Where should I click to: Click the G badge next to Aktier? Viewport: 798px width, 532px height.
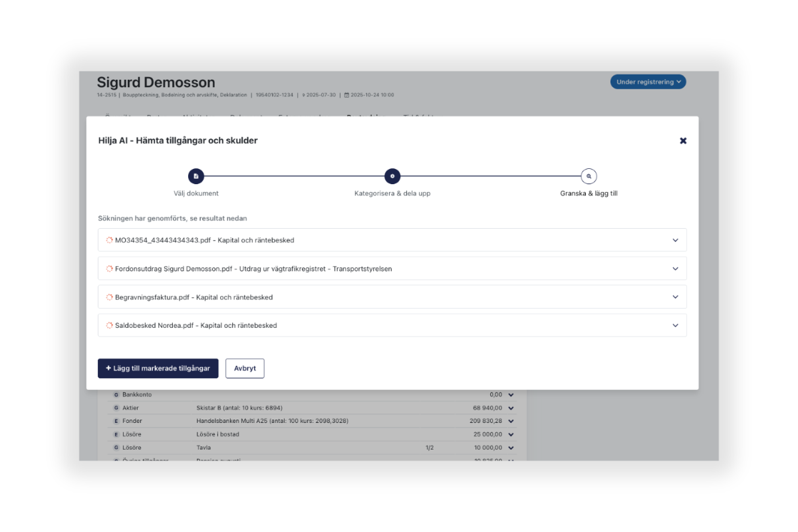[x=116, y=408]
